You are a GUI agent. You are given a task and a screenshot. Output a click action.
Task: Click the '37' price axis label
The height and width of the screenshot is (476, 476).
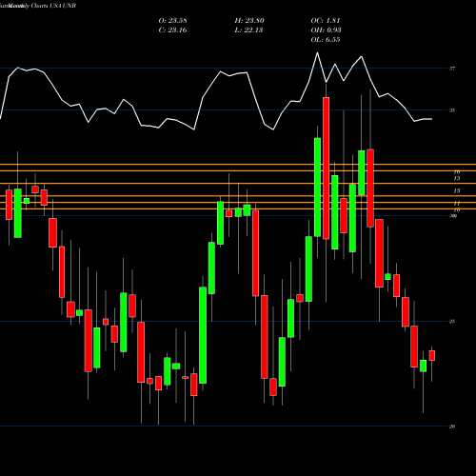click(x=452, y=69)
